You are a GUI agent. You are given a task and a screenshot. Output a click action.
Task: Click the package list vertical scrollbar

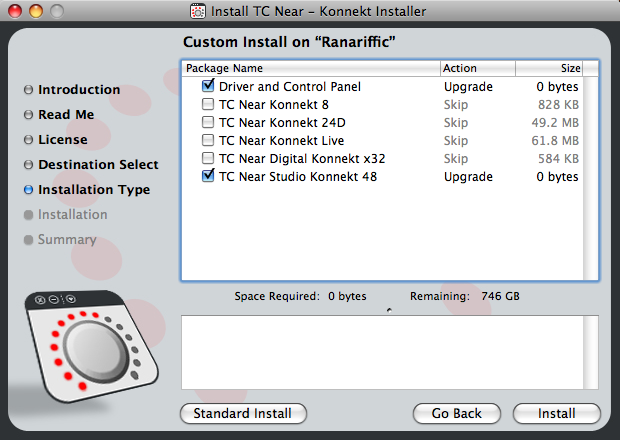pyautogui.click(x=591, y=178)
